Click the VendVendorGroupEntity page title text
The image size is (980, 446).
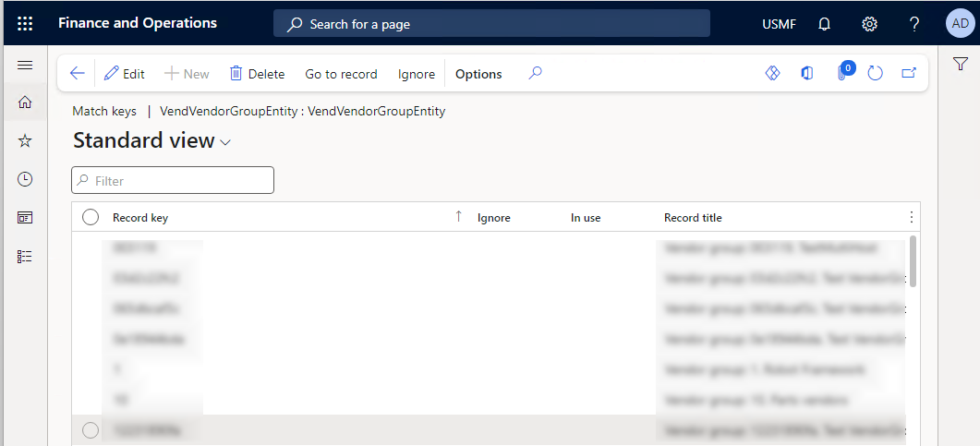[303, 111]
